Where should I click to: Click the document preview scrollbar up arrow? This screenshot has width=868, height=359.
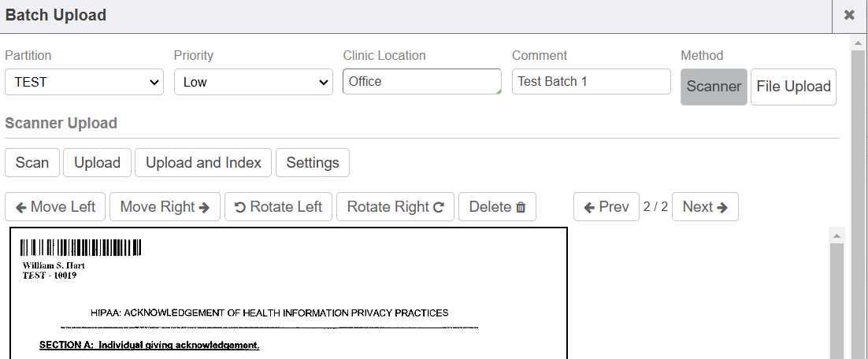coord(837,235)
